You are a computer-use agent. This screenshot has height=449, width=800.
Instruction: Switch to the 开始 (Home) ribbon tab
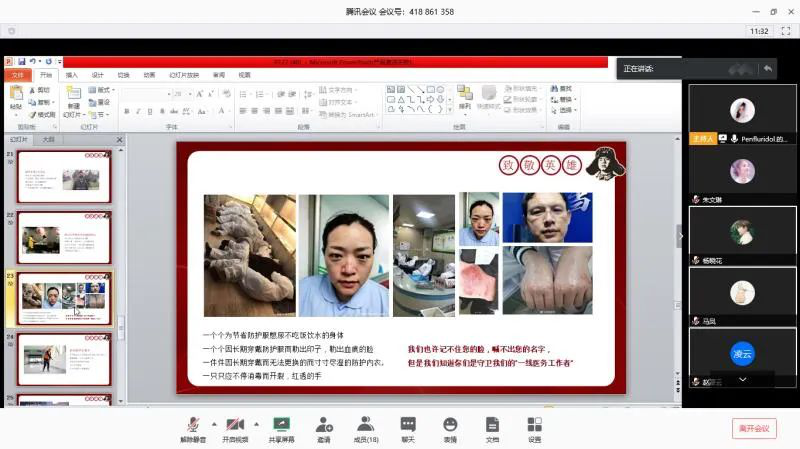tap(46, 75)
